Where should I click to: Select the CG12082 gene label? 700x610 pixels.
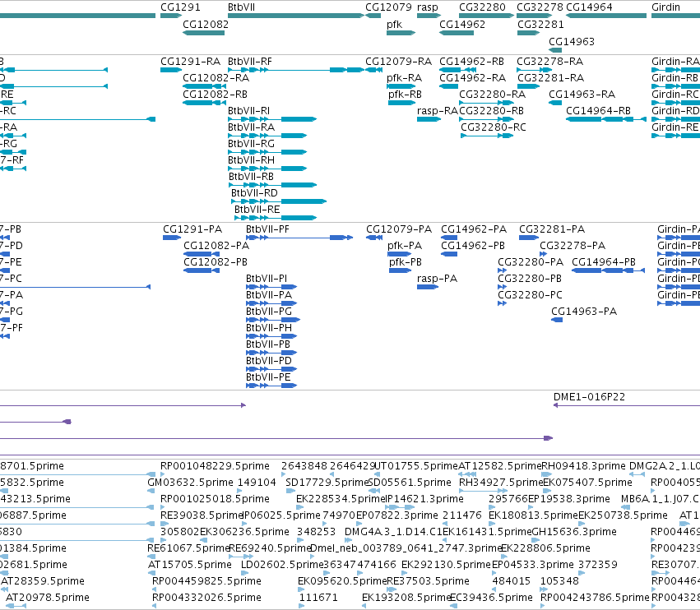click(x=206, y=24)
